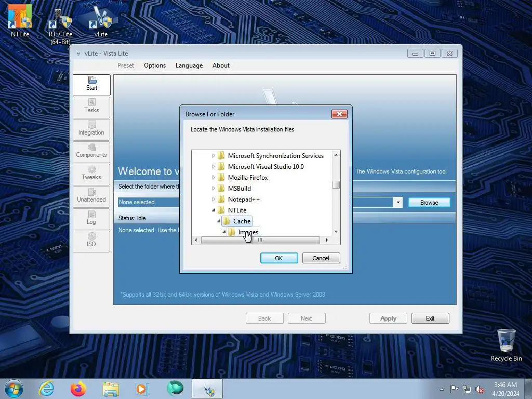The height and width of the screenshot is (399, 532).
Task: Collapse the Images folder node
Action: point(224,232)
